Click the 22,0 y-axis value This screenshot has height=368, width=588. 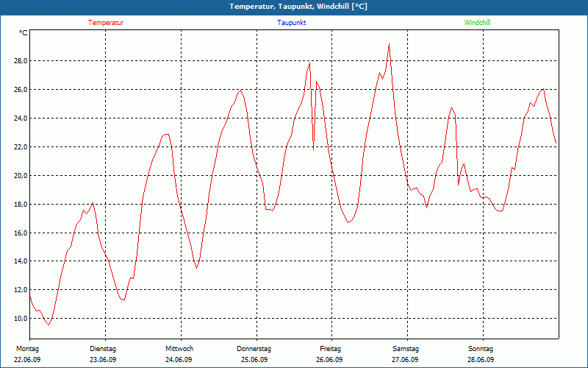(21, 146)
